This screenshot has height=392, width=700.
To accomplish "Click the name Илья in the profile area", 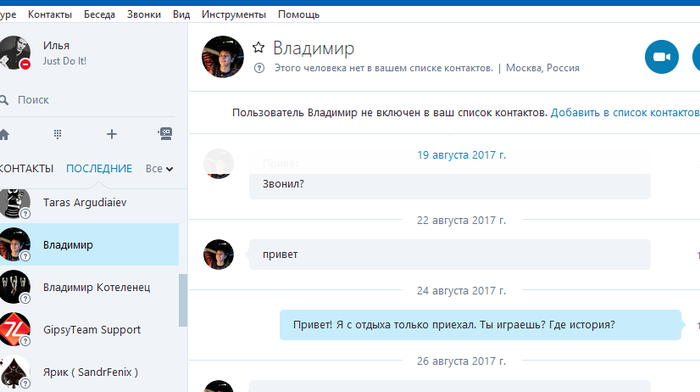I will 56,46.
